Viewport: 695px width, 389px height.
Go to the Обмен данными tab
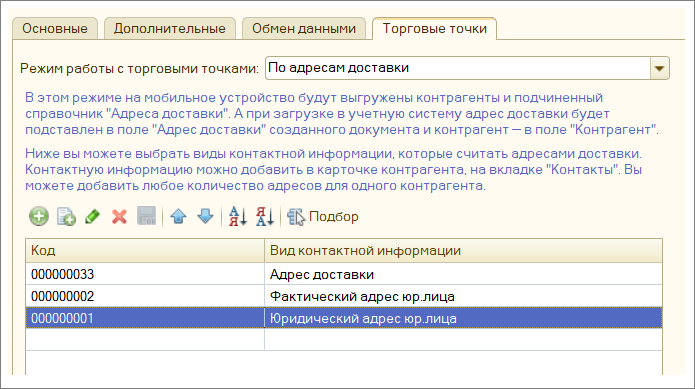coord(304,29)
